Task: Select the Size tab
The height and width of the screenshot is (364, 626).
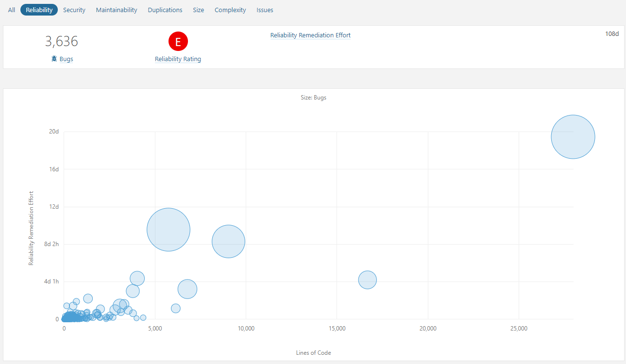Action: click(198, 10)
